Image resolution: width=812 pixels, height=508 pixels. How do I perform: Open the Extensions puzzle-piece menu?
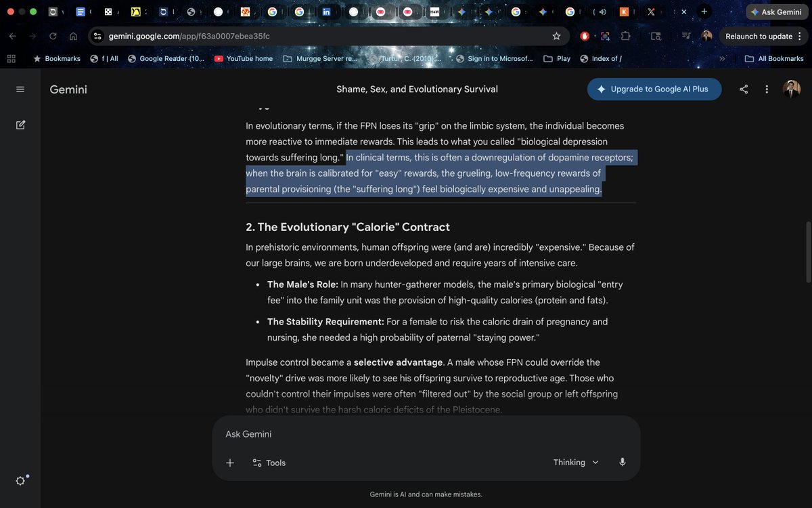coord(625,36)
